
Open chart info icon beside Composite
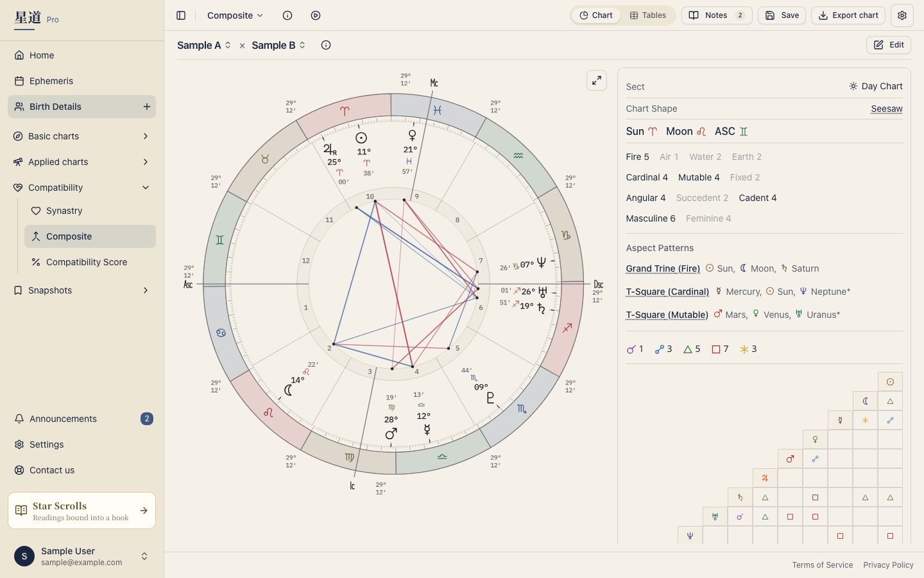click(x=287, y=15)
